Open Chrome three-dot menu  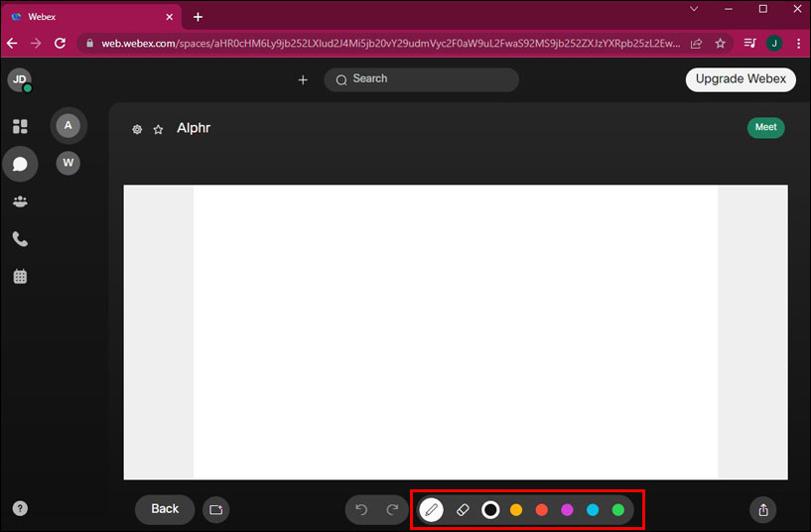coord(798,44)
